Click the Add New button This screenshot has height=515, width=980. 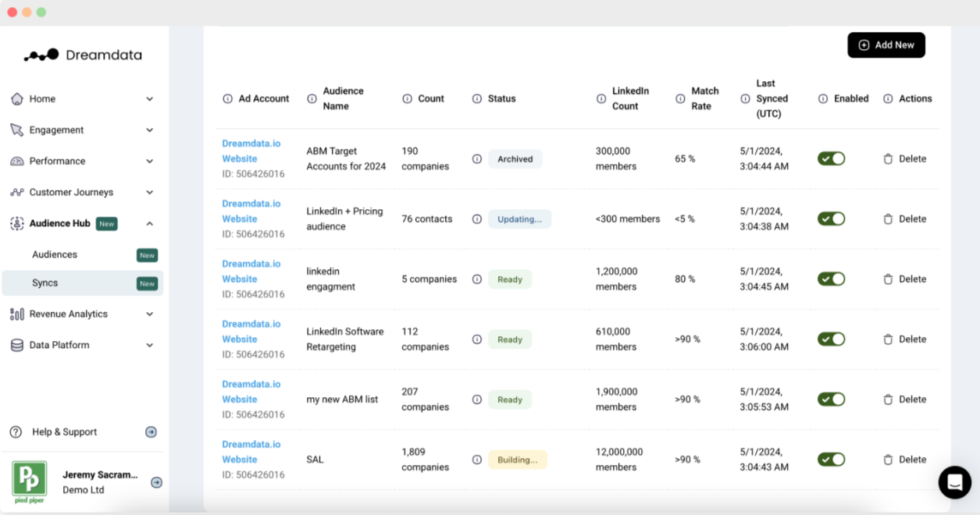click(886, 45)
